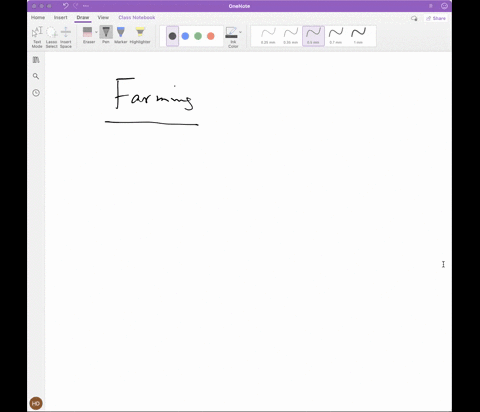
Task: Open the more options ellipsis in title bar
Action: pos(86,6)
